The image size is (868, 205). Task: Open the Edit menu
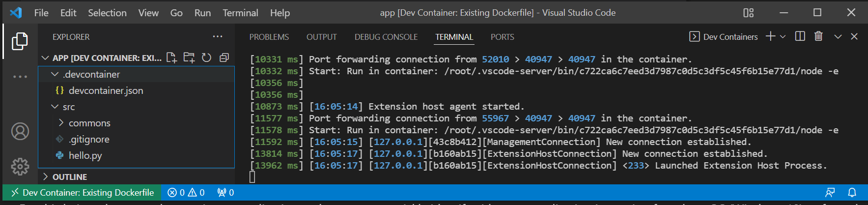pos(68,13)
